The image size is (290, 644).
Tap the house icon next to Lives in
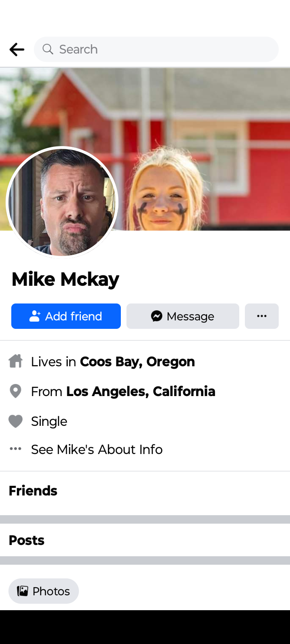click(x=16, y=361)
